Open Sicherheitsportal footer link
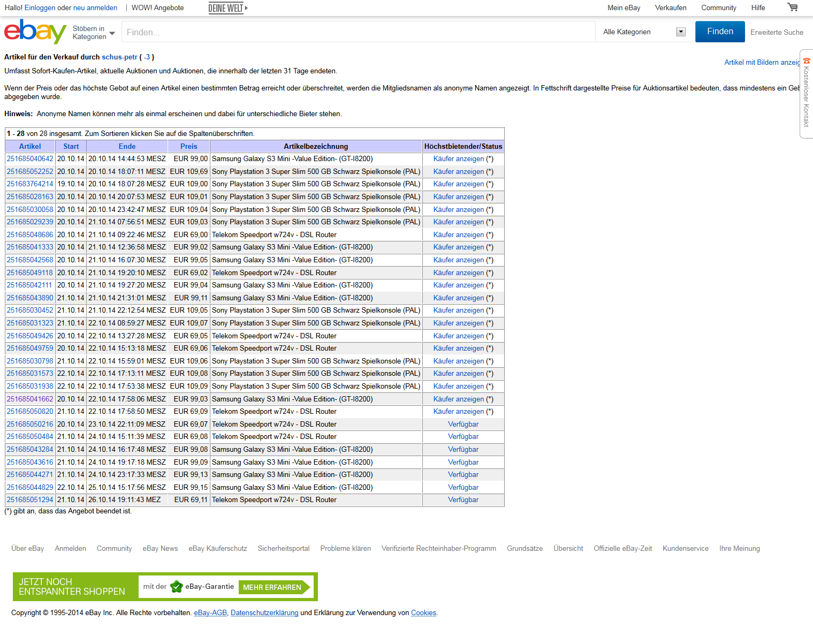This screenshot has width=813, height=644. click(284, 549)
